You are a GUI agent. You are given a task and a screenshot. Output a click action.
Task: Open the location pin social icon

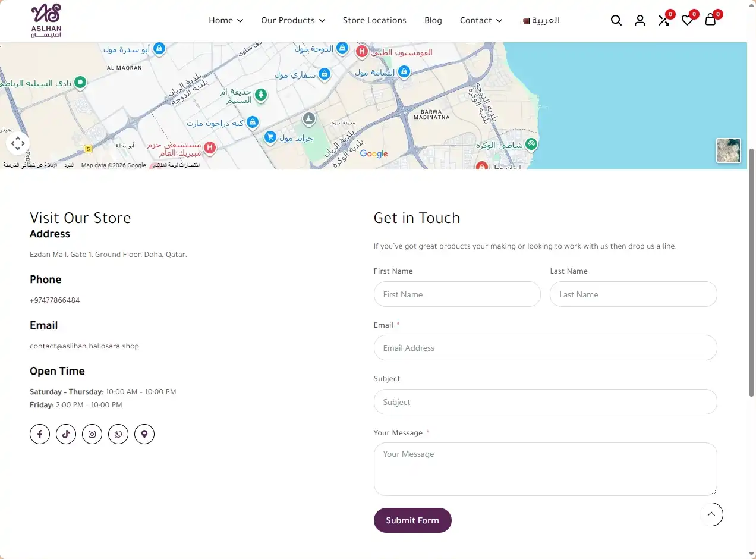[144, 434]
